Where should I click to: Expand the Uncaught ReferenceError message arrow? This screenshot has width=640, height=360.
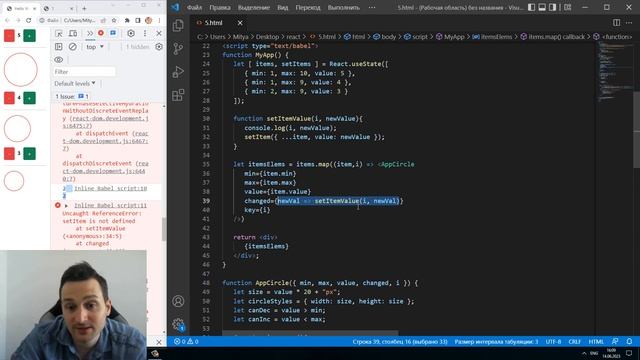pyautogui.click(x=67, y=206)
